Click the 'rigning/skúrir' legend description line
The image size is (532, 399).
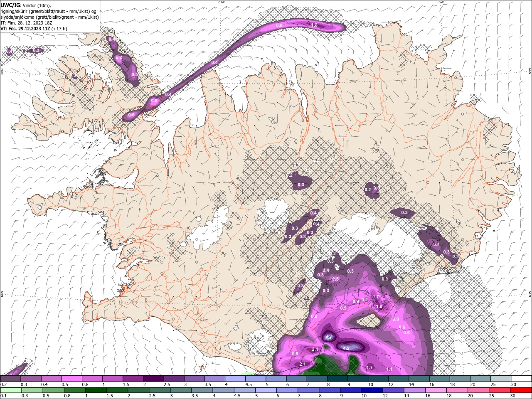[49, 11]
